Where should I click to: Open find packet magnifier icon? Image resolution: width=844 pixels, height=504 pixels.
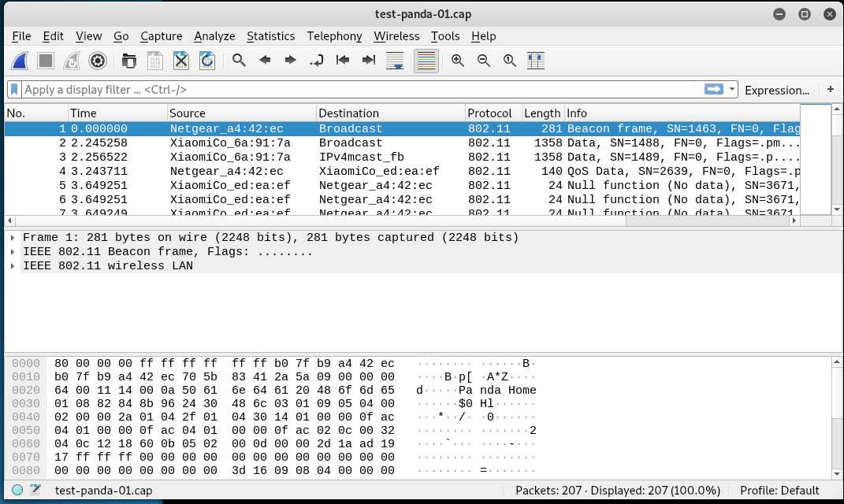(x=239, y=60)
